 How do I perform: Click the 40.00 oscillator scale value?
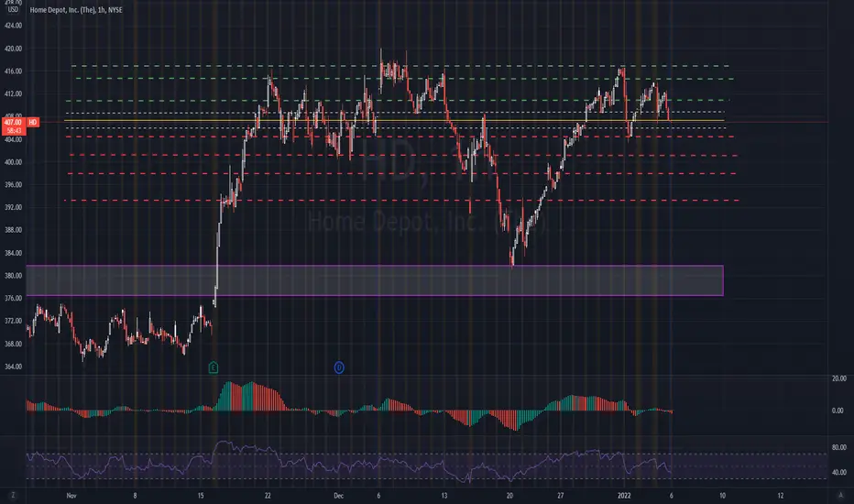838,473
